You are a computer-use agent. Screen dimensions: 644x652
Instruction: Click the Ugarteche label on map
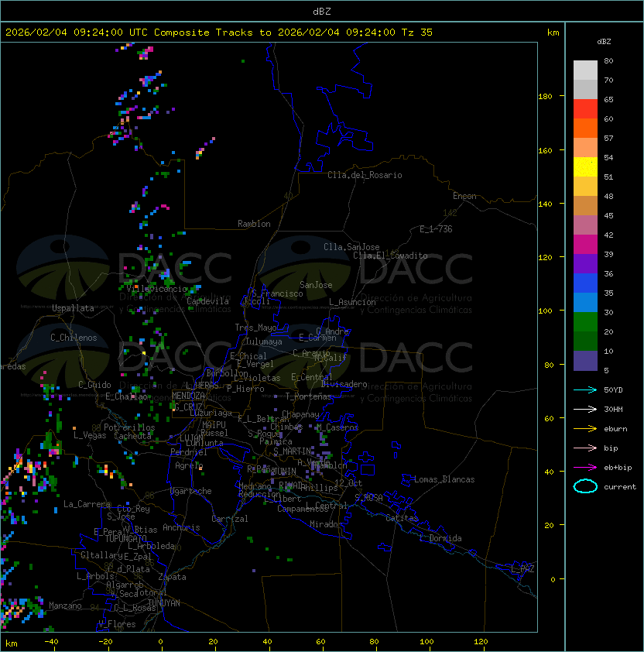tap(191, 491)
